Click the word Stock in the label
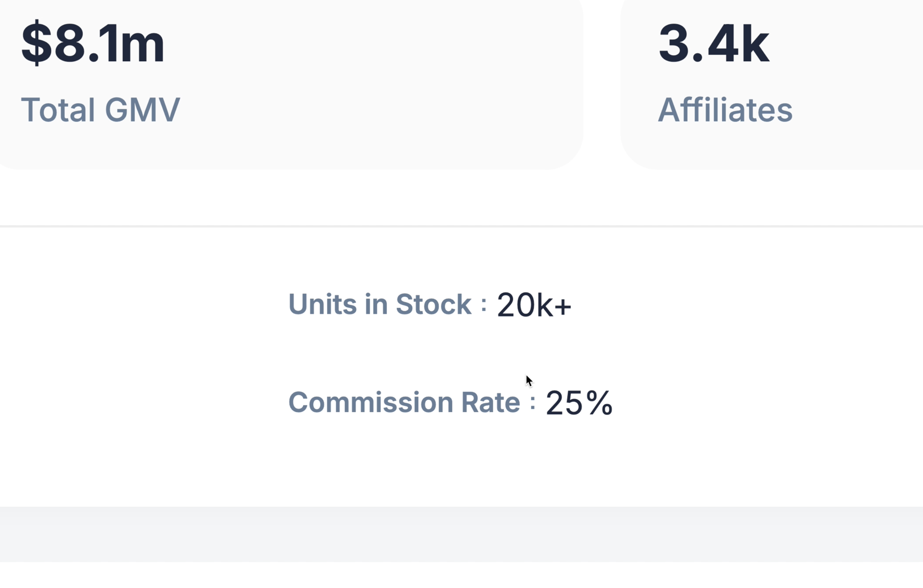Screen dimensions: 923x588 click(x=433, y=304)
